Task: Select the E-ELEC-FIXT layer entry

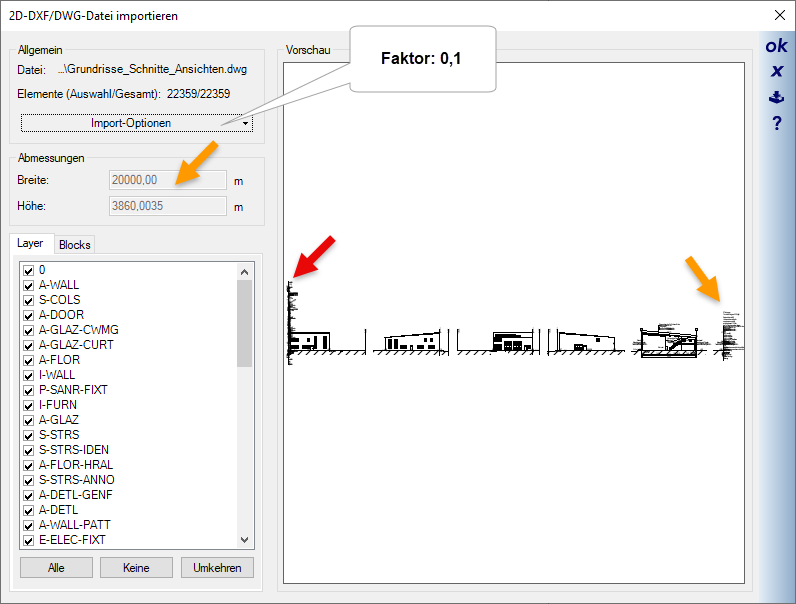Action: pyautogui.click(x=72, y=540)
